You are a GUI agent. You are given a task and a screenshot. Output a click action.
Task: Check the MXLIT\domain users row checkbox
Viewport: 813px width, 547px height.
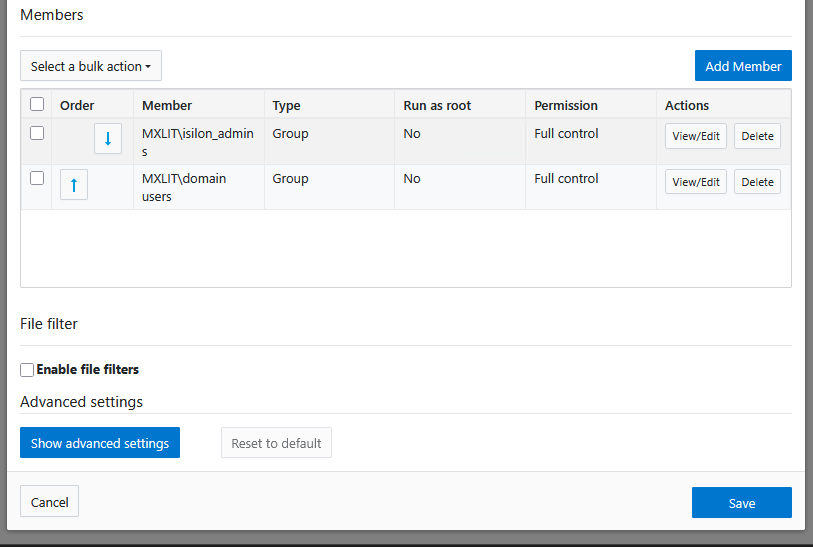tap(37, 178)
